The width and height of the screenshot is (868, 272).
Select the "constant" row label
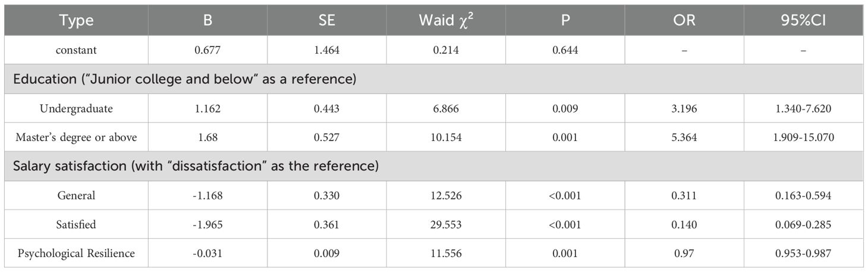point(77,50)
